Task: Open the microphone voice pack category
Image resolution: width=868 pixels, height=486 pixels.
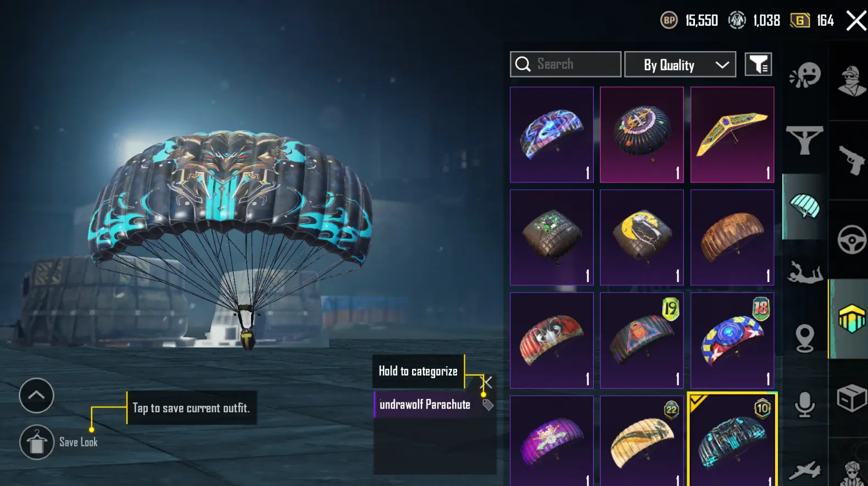Action: coord(805,405)
